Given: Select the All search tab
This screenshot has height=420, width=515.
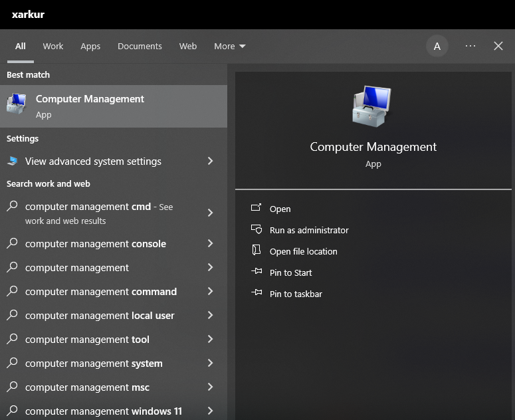Looking at the screenshot, I should point(21,47).
